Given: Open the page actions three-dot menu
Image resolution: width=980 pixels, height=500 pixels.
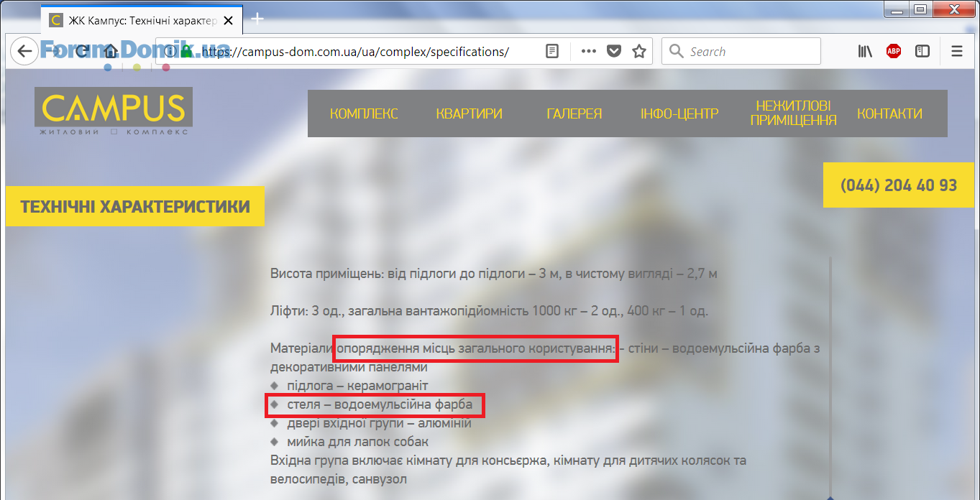Looking at the screenshot, I should (588, 52).
